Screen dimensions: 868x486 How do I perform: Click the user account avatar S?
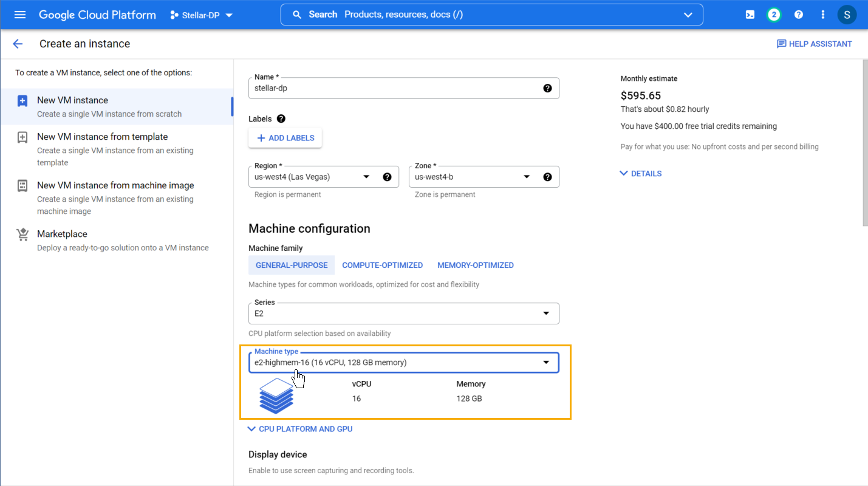(847, 15)
